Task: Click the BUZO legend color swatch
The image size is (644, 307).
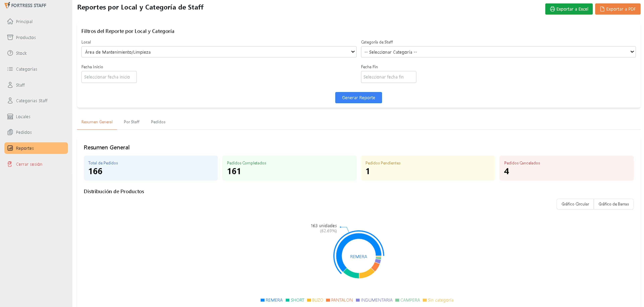Action: (x=309, y=300)
